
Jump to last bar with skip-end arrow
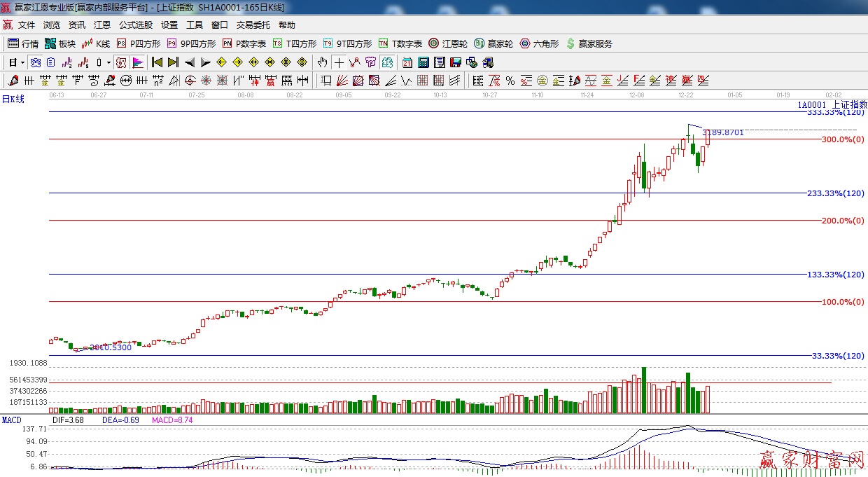coord(173,62)
